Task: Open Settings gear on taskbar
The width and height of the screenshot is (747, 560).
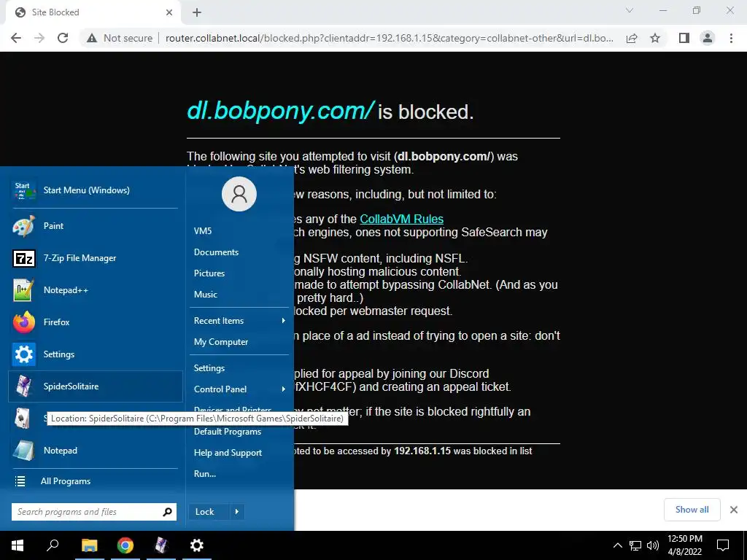Action: pyautogui.click(x=197, y=545)
